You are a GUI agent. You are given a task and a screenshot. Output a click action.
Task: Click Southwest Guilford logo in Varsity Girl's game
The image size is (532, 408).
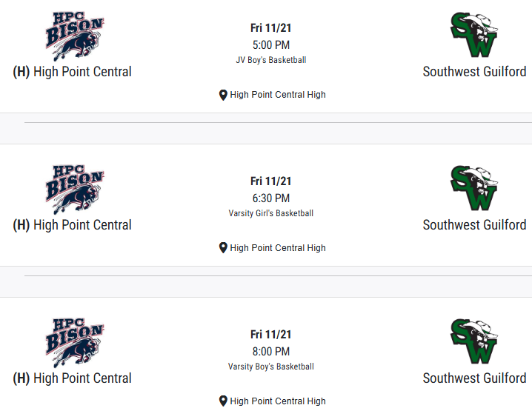click(x=474, y=189)
